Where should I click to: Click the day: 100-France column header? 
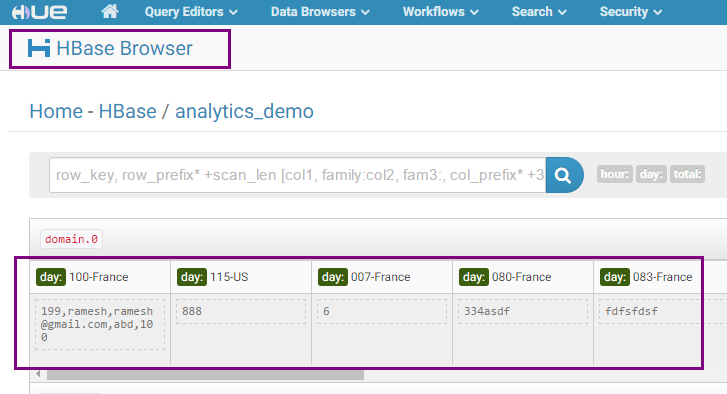(100, 277)
